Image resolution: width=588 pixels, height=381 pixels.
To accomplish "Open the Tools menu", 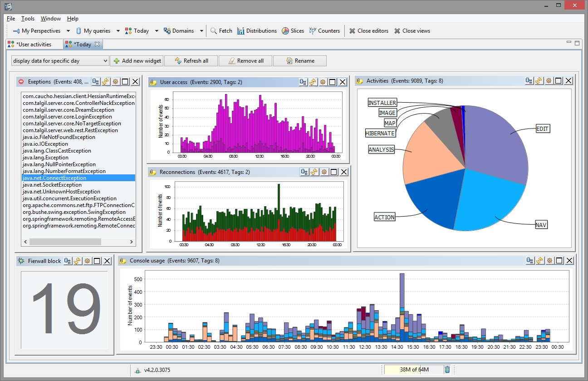I will [28, 19].
